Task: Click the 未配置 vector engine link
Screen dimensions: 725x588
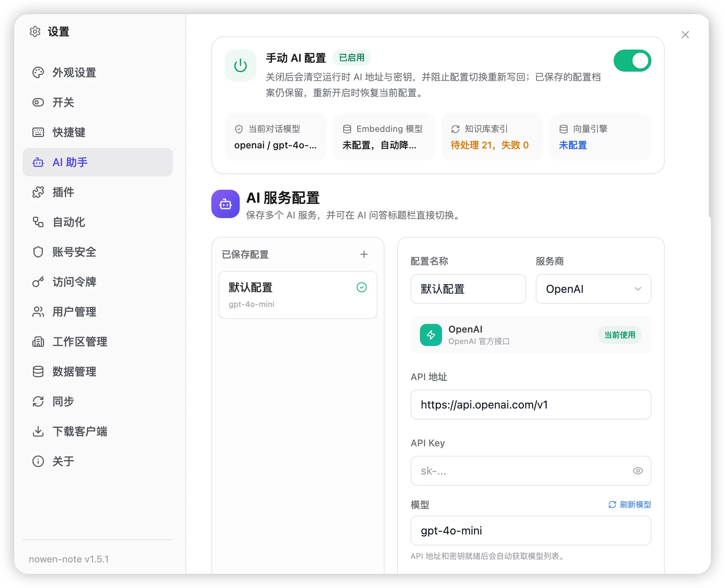Action: point(573,145)
